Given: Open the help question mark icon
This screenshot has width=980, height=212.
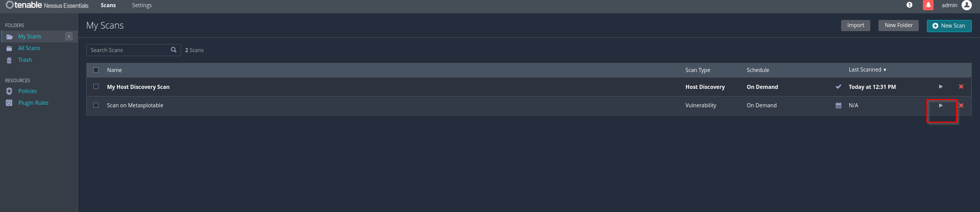Looking at the screenshot, I should (x=910, y=5).
